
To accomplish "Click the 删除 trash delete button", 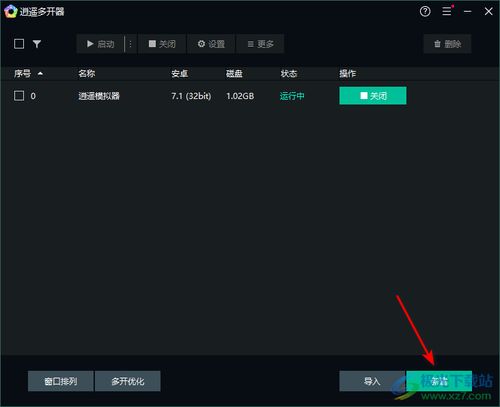I will (447, 44).
